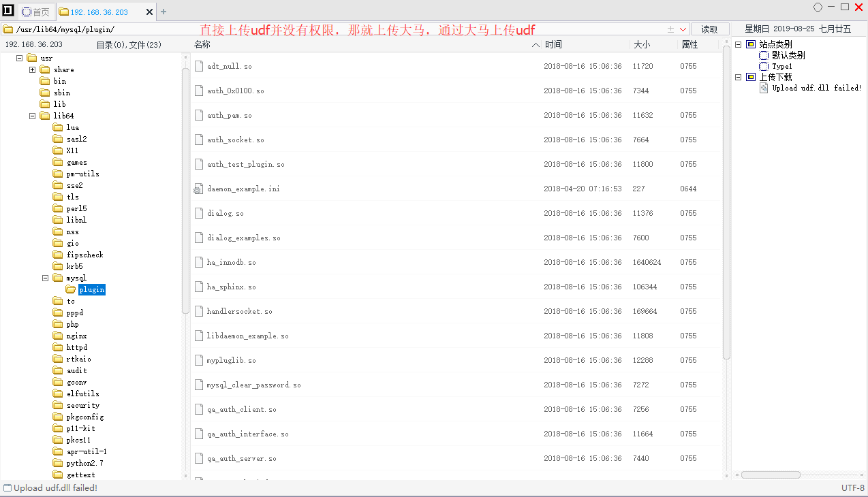Collapse the 站点类别 node in right panel

(738, 44)
